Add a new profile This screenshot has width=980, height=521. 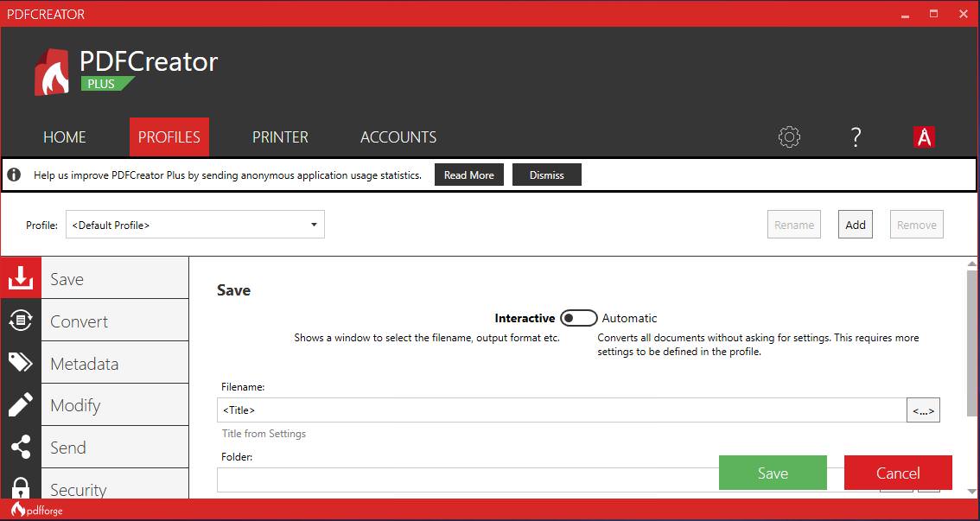point(855,225)
